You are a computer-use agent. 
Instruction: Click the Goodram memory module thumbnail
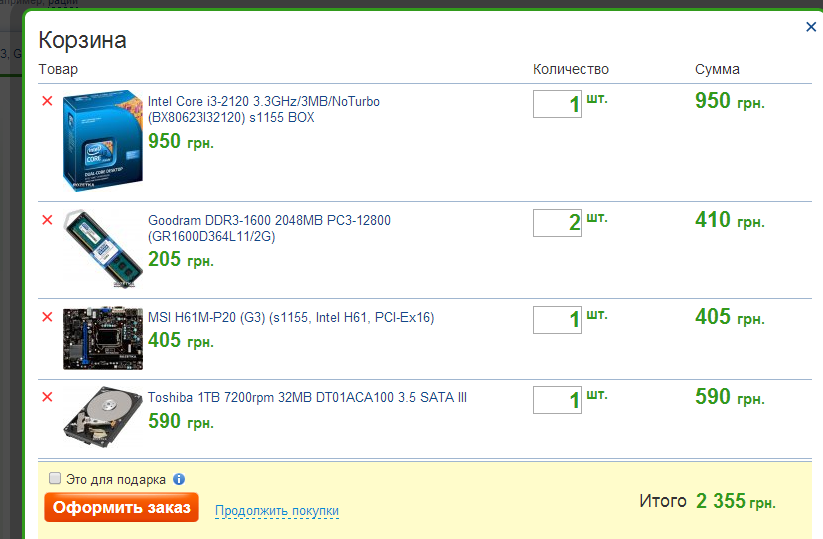[x=103, y=249]
